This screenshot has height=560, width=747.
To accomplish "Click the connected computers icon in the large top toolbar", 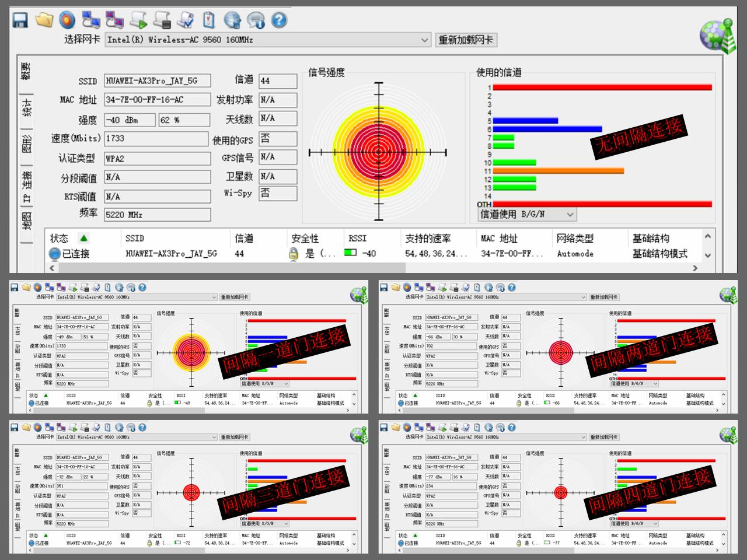I will click(91, 20).
